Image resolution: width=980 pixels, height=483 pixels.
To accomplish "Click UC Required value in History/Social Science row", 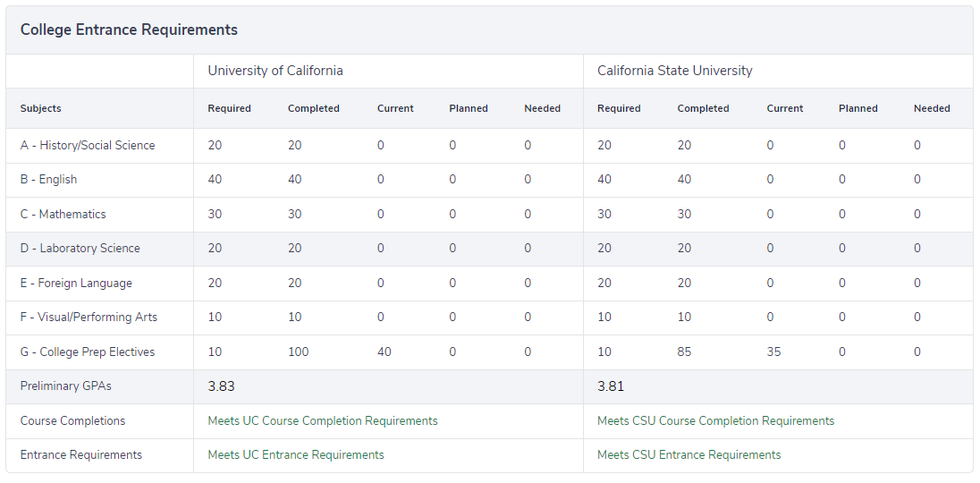I will coord(215,145).
